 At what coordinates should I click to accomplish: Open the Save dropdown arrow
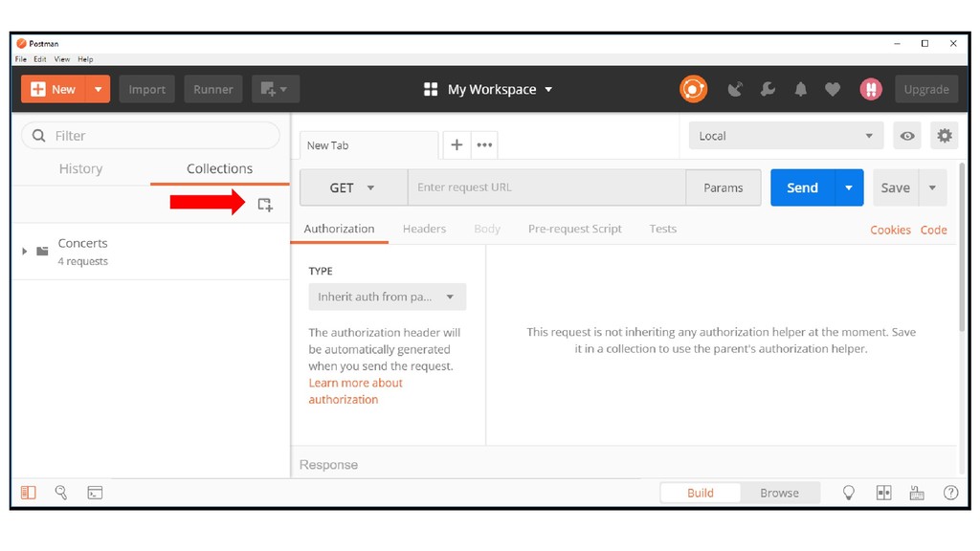click(x=932, y=187)
